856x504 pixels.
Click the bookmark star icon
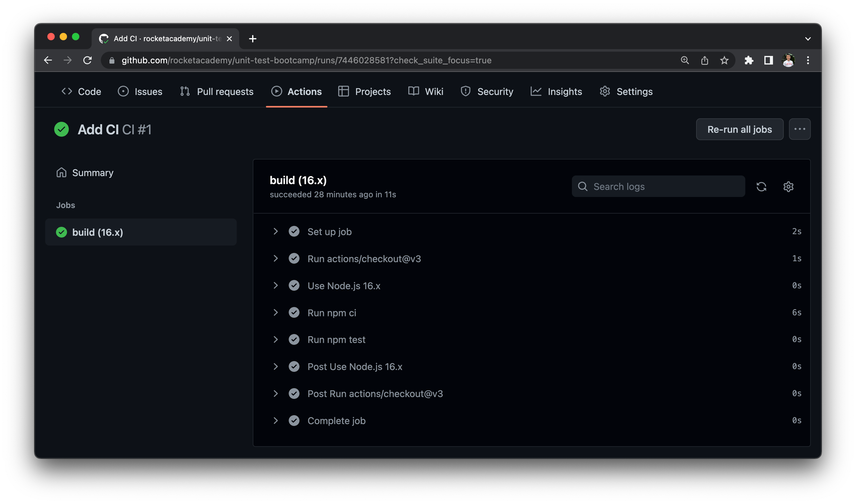724,60
